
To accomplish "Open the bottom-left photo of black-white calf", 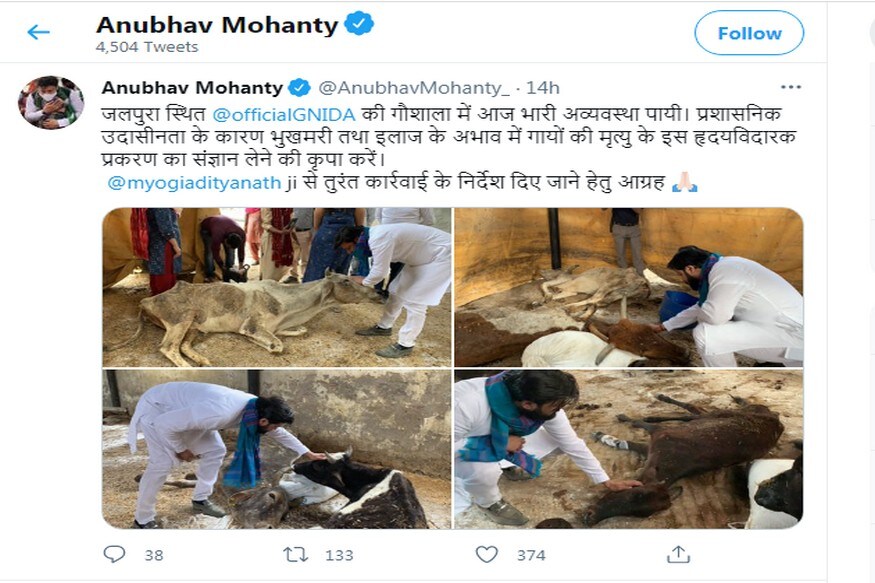I will tap(276, 449).
